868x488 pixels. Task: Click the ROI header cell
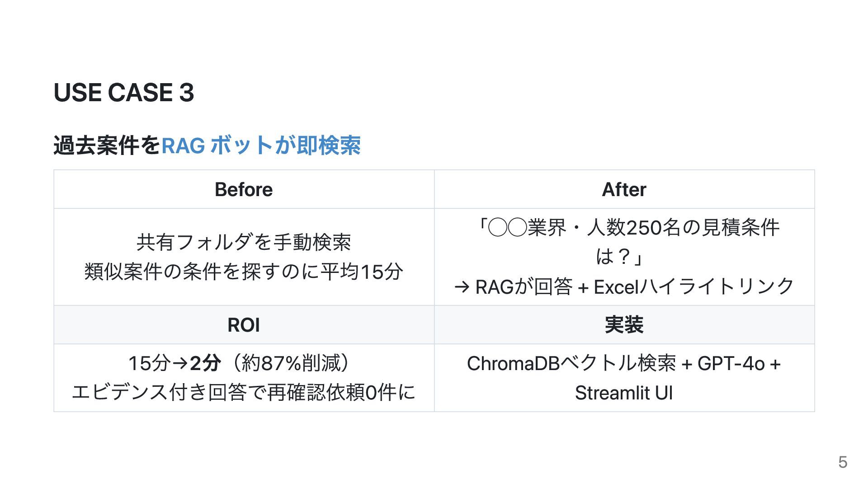click(x=244, y=325)
